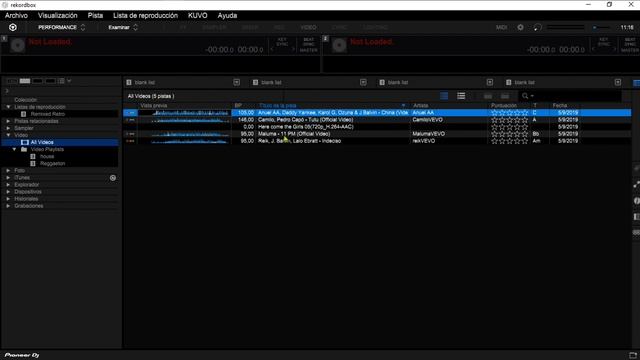Open the Ayuda menu

pos(227,16)
